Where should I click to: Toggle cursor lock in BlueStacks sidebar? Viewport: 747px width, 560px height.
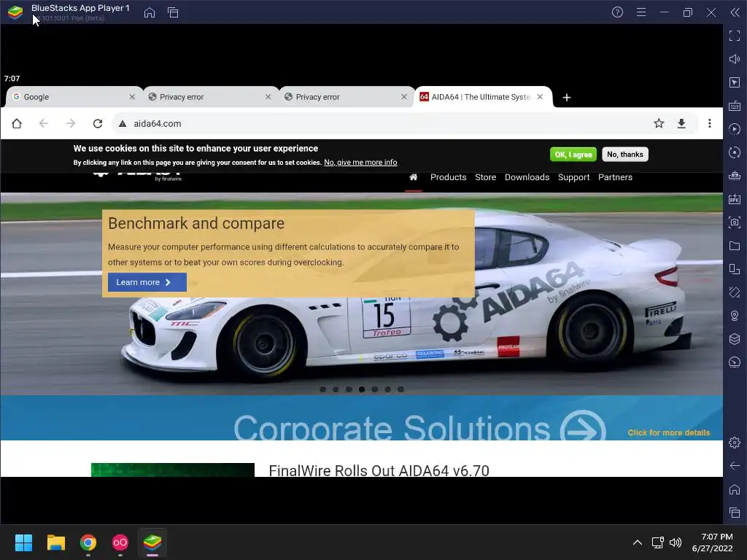pos(735,82)
